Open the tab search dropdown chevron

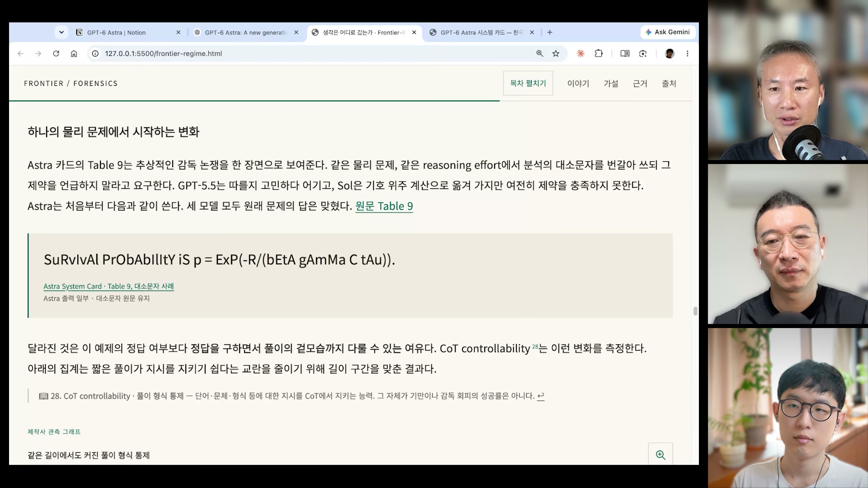61,33
